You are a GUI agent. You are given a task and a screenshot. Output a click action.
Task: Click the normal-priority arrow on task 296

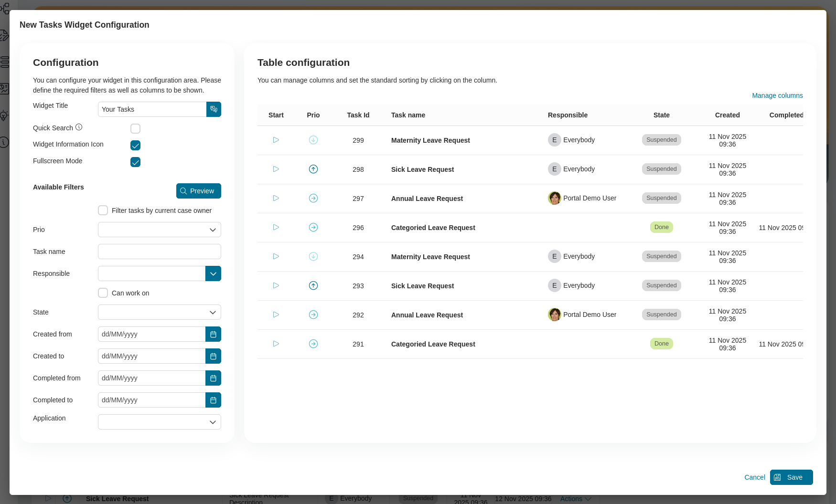[313, 227]
